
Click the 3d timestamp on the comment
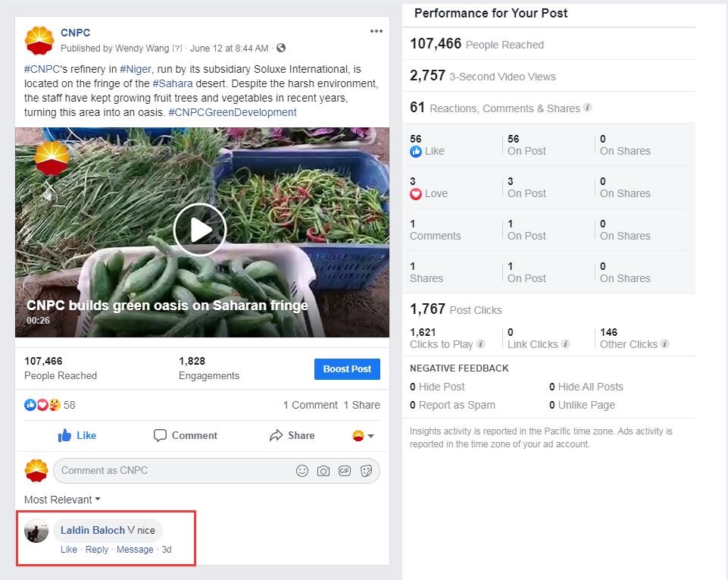167,550
